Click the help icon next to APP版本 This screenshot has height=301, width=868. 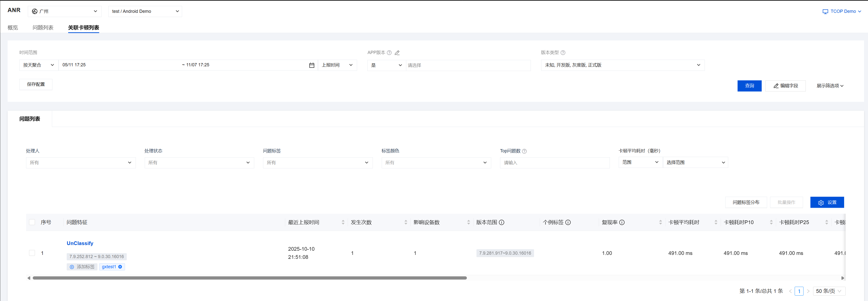point(389,53)
